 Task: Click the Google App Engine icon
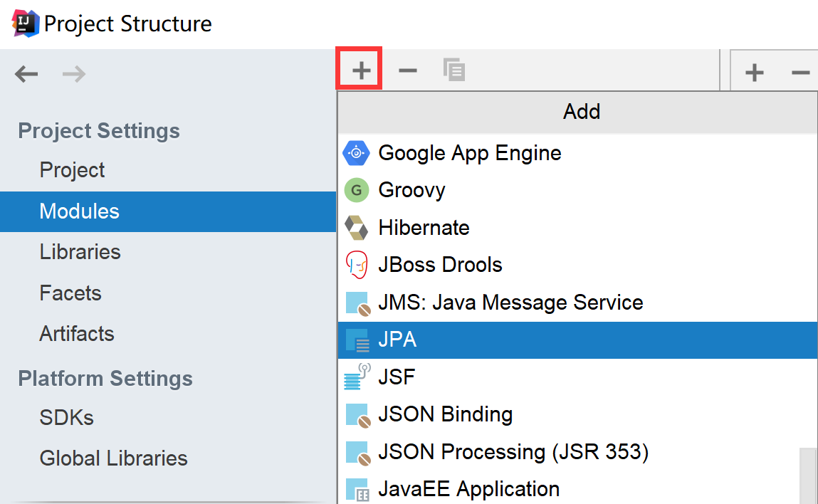point(356,153)
